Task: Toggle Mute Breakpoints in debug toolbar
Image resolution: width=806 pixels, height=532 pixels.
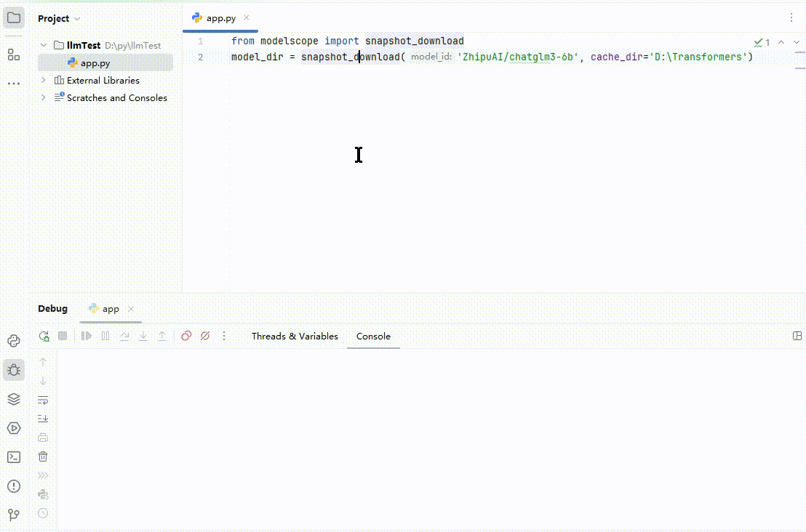Action: [x=205, y=336]
